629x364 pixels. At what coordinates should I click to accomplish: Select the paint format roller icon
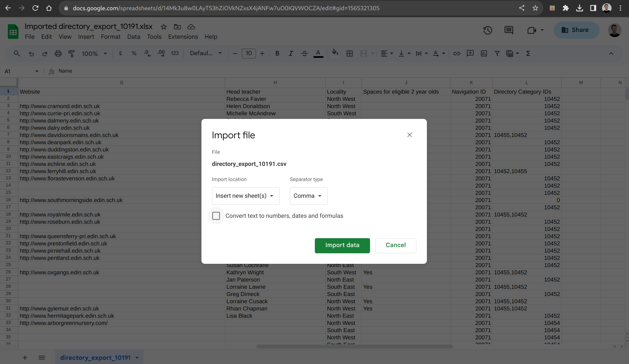71,54
